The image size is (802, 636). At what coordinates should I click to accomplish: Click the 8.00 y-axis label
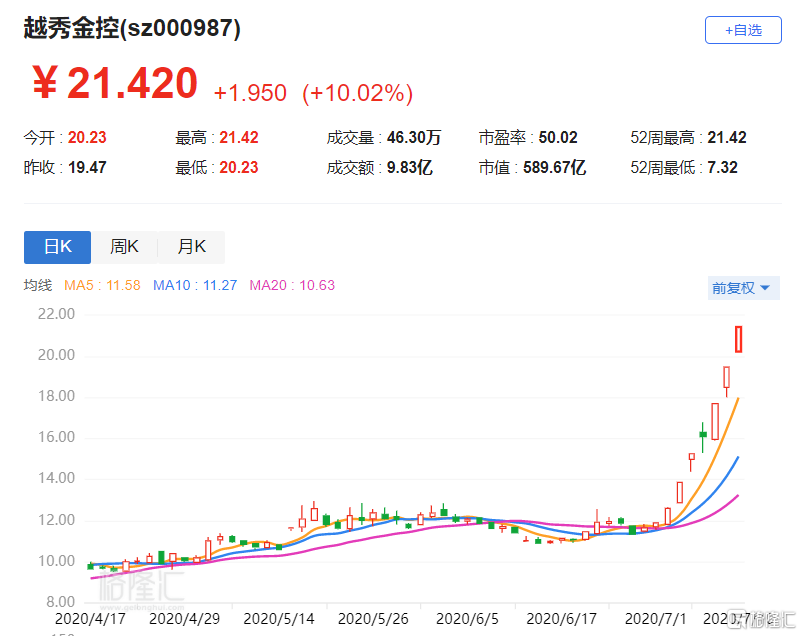[x=60, y=602]
